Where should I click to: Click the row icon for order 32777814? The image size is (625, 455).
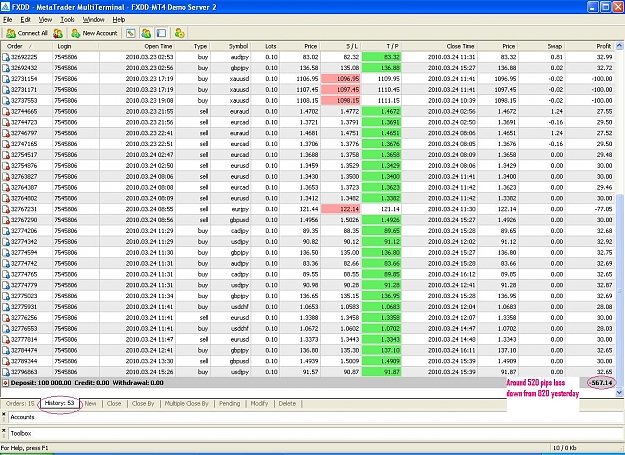pos(6,339)
